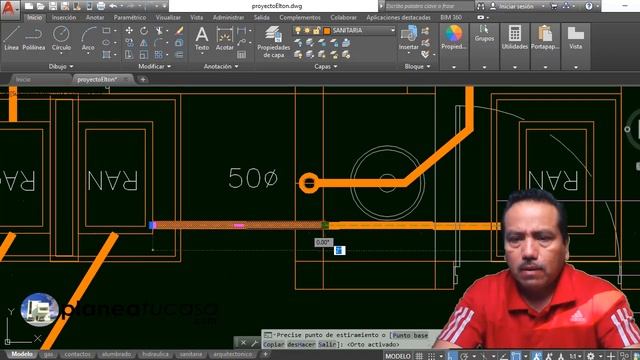Open the Utilidades calculator panel
Viewport: 640px width, 360px height.
tap(515, 38)
